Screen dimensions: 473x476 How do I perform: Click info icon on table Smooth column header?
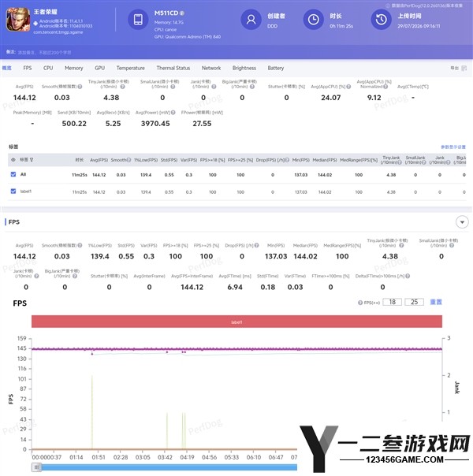pos(129,160)
